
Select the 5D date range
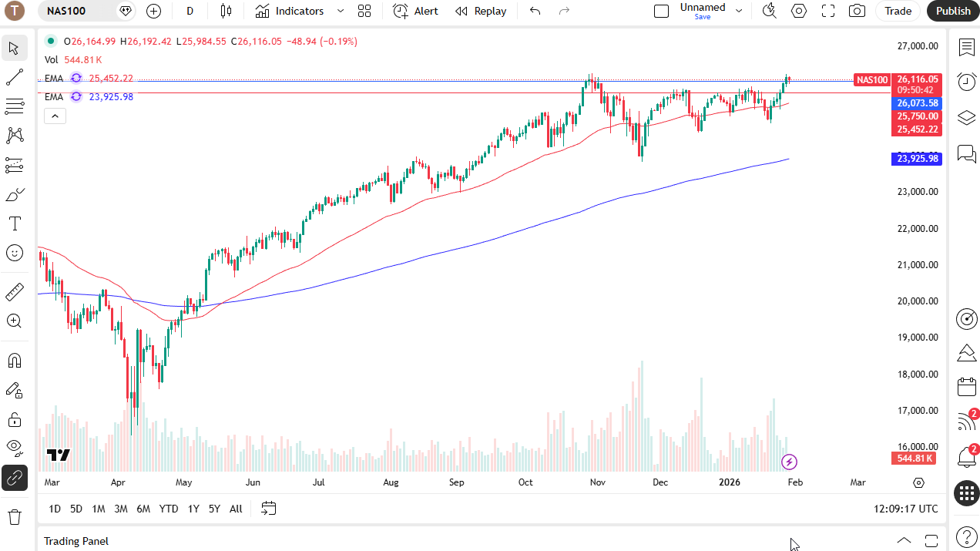[x=76, y=509]
